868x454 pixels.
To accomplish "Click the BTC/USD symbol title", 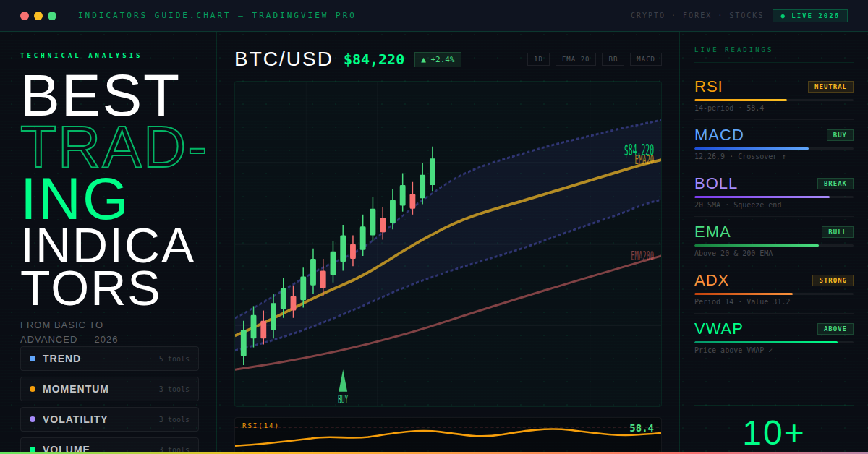I will (x=284, y=59).
